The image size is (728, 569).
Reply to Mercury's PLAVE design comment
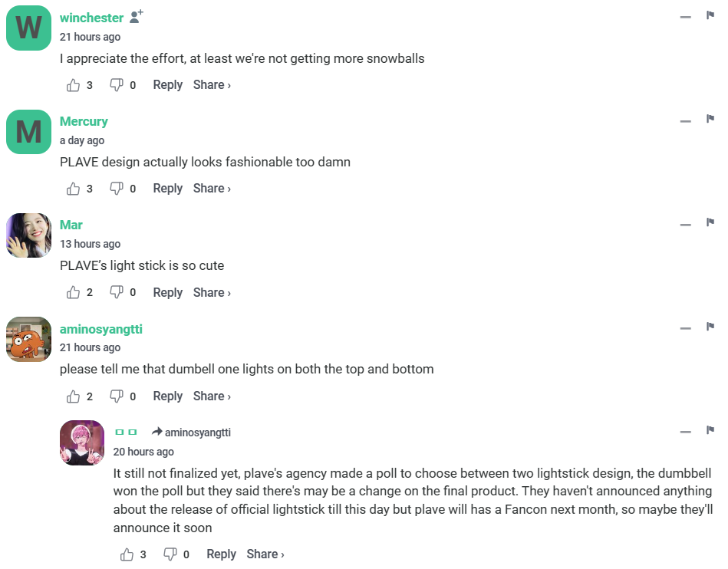pos(167,189)
